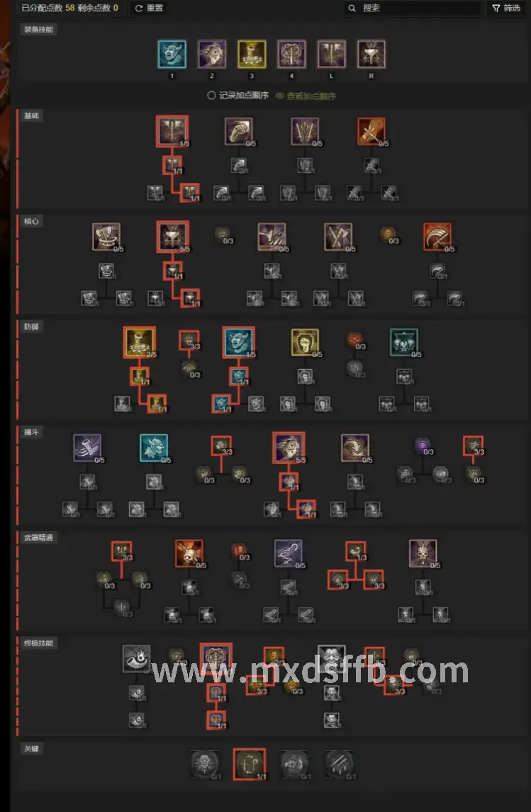Click the 装备技能 label button
The height and width of the screenshot is (812, 531).
pos(38,30)
